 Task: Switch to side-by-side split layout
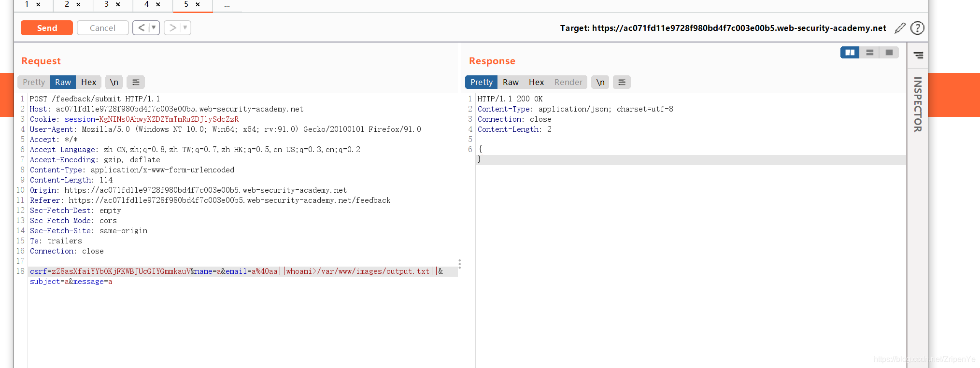(x=850, y=53)
